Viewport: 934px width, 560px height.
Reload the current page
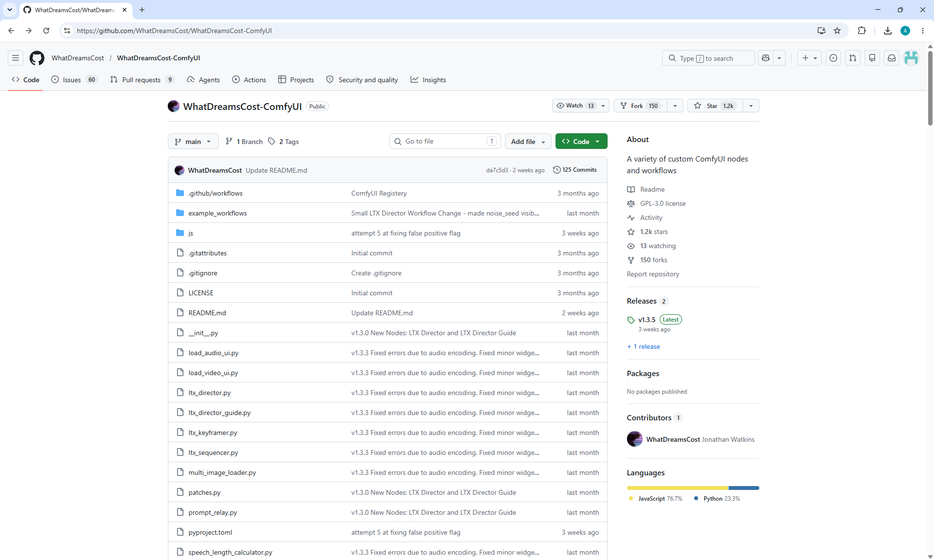[x=46, y=31]
